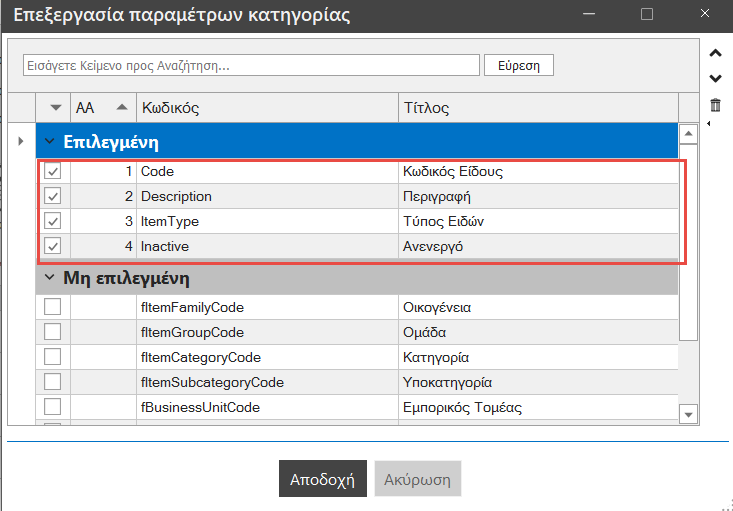The width and height of the screenshot is (733, 511).
Task: Select the Περιγραφή title cell
Action: [538, 196]
